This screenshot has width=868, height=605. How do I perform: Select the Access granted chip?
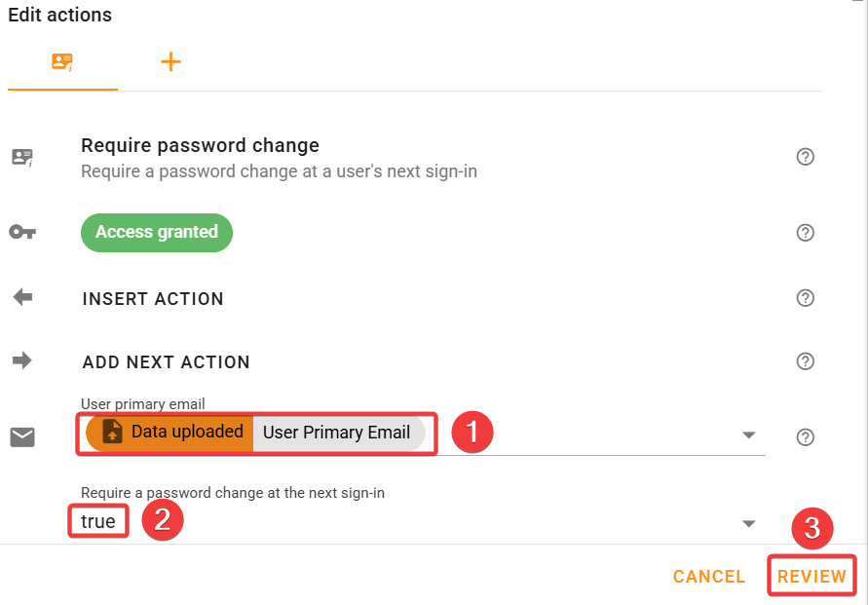(x=156, y=232)
